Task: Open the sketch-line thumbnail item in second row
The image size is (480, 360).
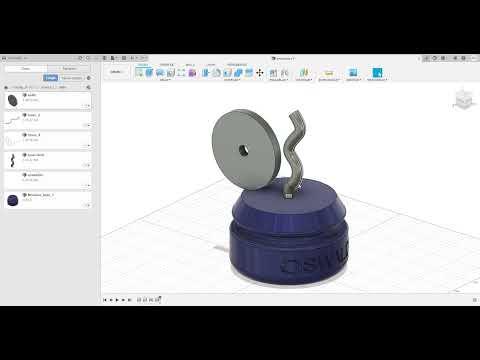Action: pyautogui.click(x=13, y=120)
